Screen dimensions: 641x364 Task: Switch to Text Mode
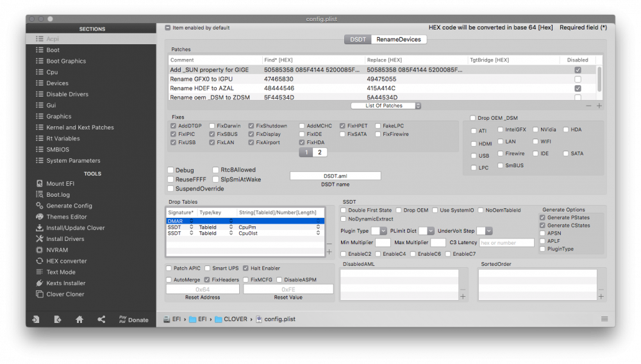(x=60, y=272)
